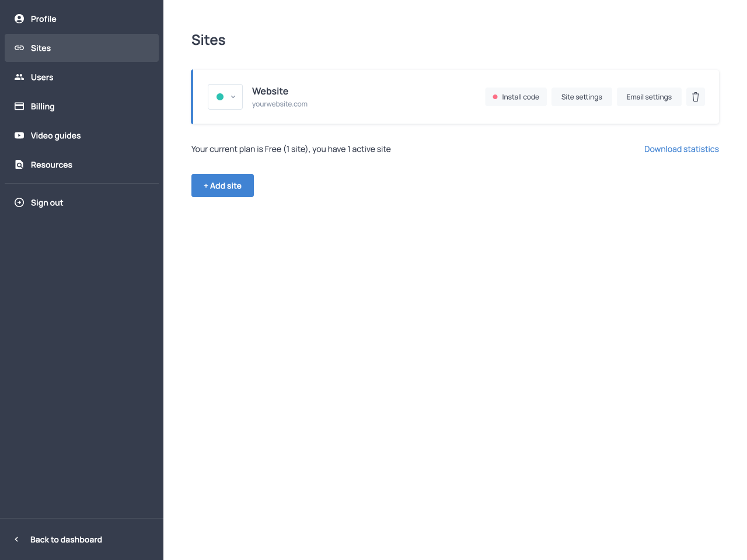Click the Profile person icon in sidebar
This screenshot has width=747, height=560.
click(19, 19)
